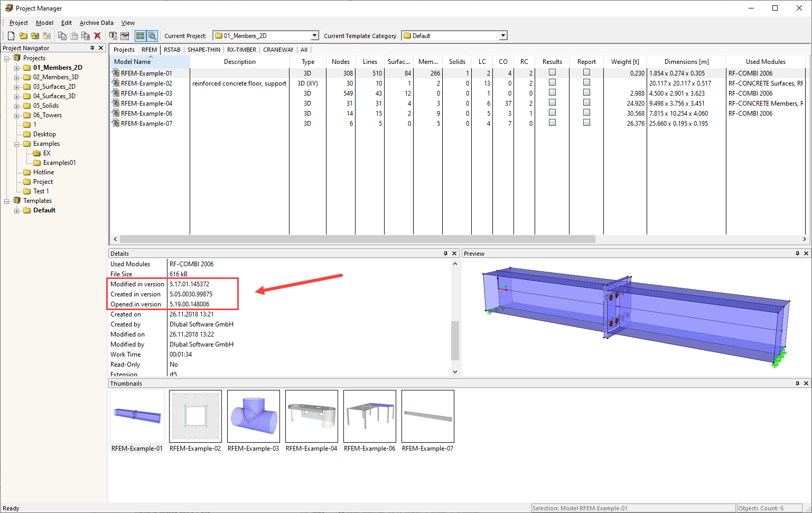The width and height of the screenshot is (812, 513).
Task: Sort by the Model Name column header
Action: point(150,62)
